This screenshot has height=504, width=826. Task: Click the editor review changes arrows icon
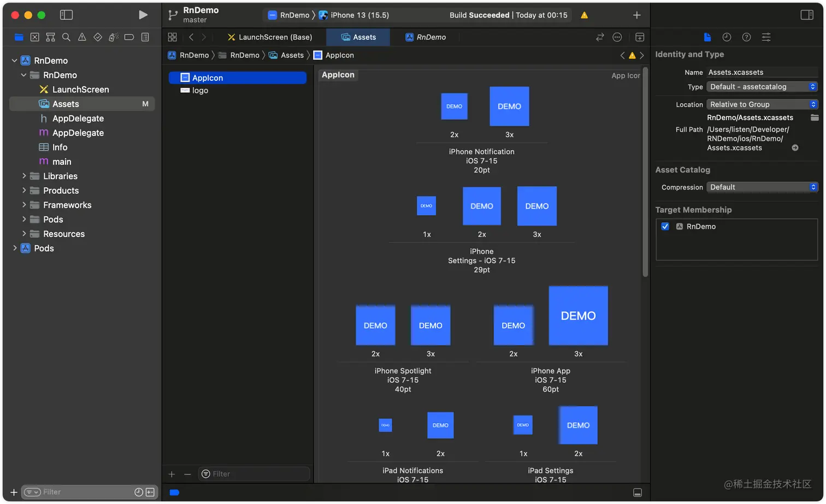[600, 37]
